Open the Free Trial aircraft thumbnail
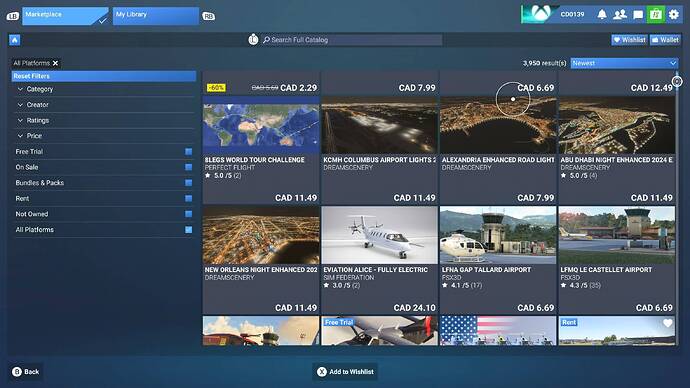 point(379,331)
